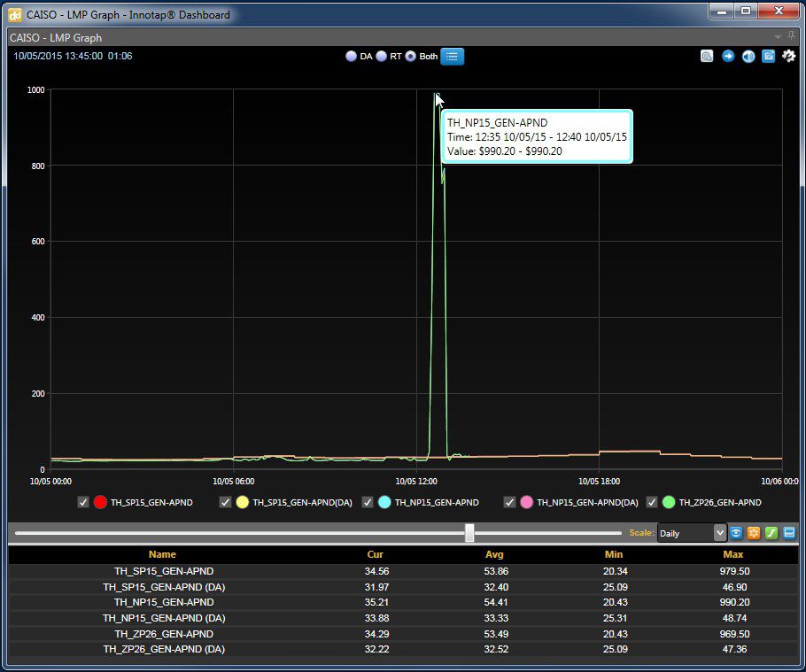
Task: Click the TH_SP15_GEN-APND (DA) table row name
Action: click(x=164, y=587)
